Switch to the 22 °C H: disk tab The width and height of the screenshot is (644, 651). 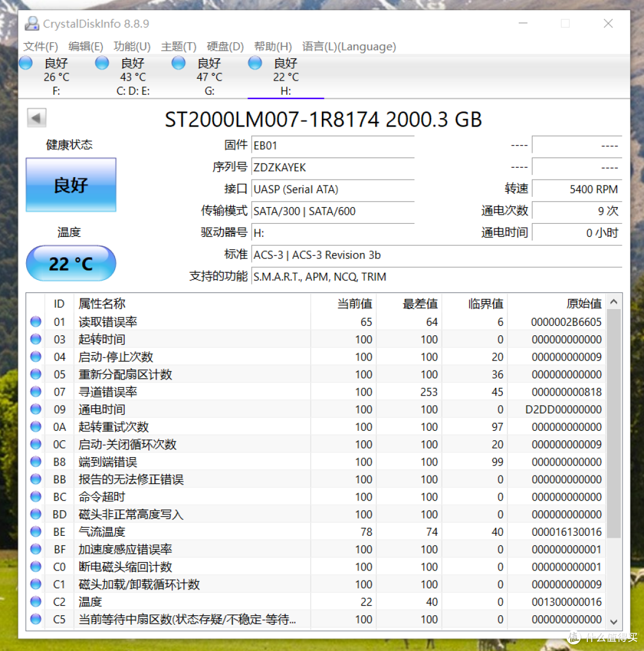pos(286,77)
